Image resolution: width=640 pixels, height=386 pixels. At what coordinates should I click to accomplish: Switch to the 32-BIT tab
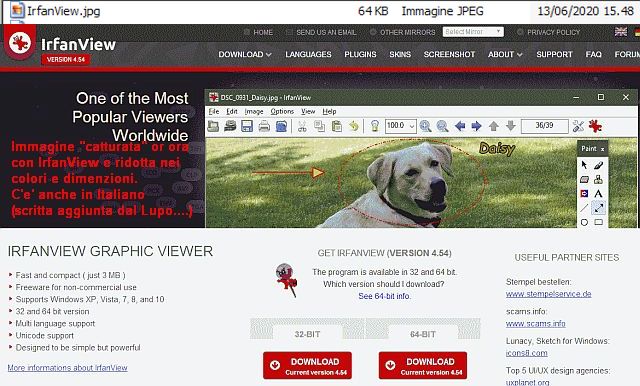[307, 334]
